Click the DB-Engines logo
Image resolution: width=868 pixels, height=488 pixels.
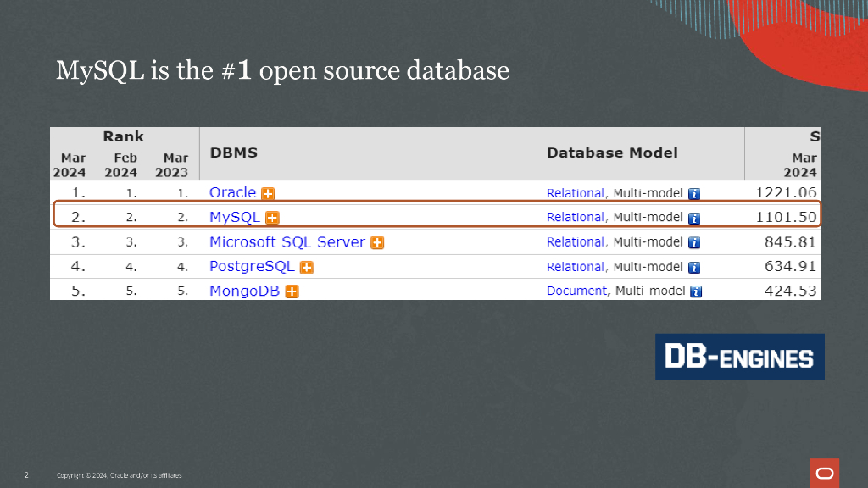[739, 357]
